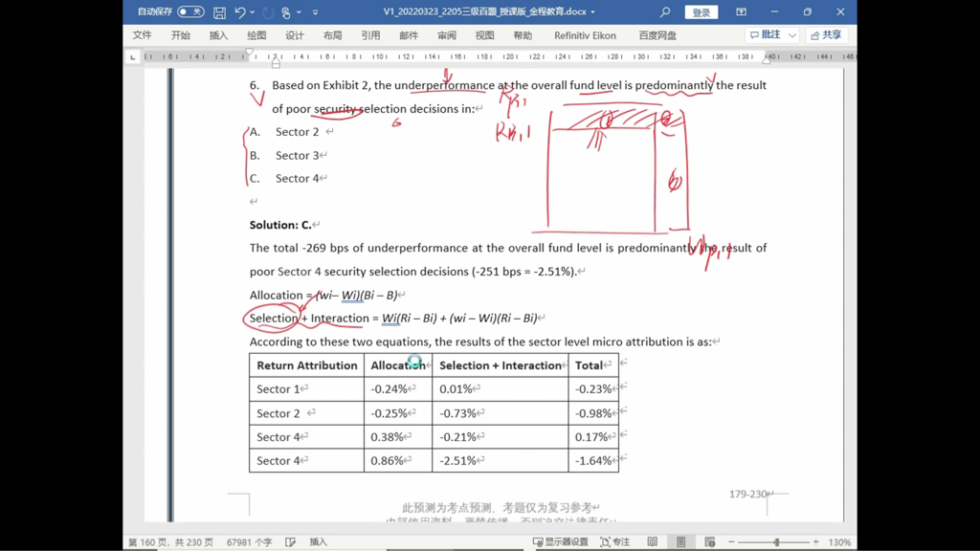This screenshot has height=551, width=980.
Task: Switch to the 开始 (Home) tab
Action: (x=181, y=35)
